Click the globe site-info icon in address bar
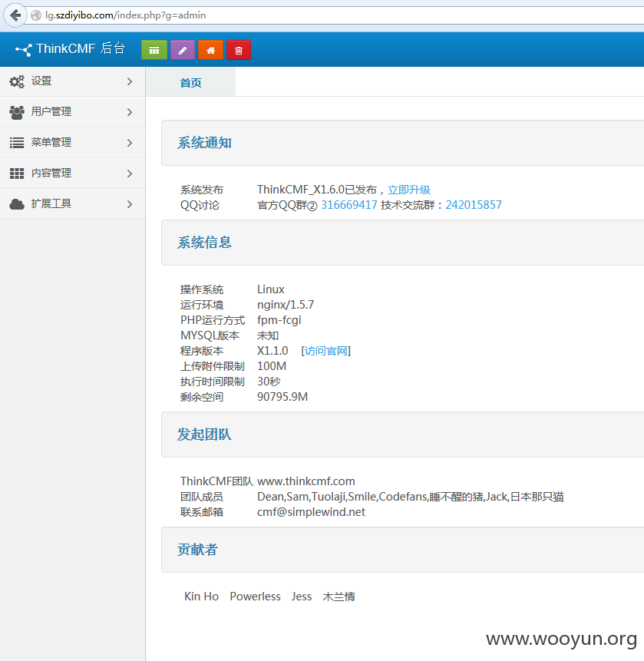Viewport: 644px width, 661px height. coord(37,15)
